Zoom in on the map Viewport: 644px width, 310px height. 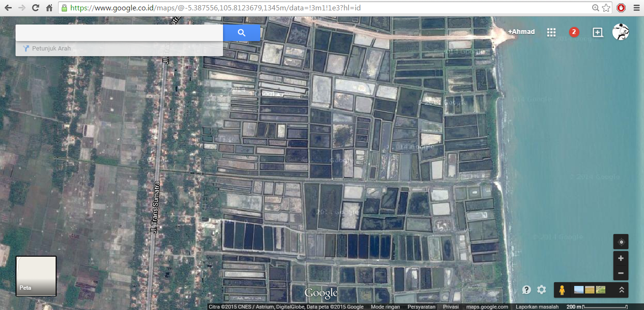pos(621,258)
